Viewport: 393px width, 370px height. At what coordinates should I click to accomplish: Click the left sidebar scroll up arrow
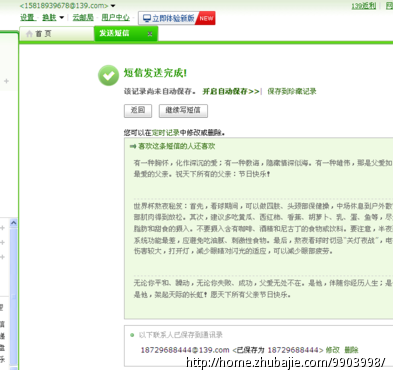(x=14, y=222)
